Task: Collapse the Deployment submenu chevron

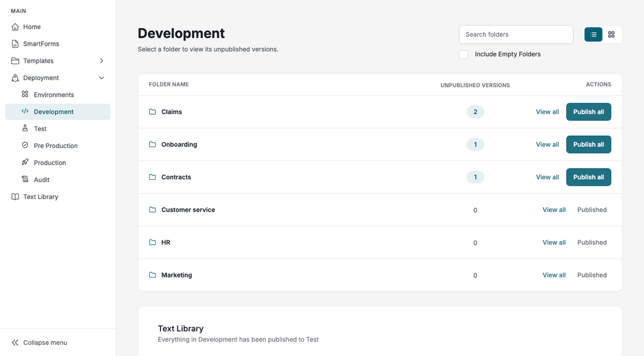Action: click(101, 78)
